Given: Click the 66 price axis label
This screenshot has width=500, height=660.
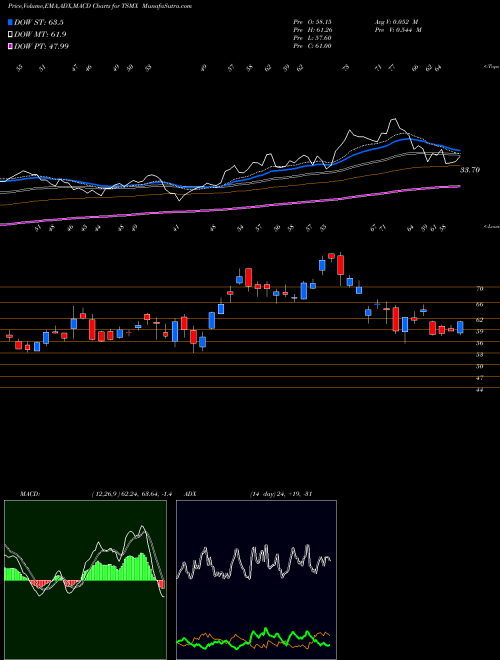Looking at the screenshot, I should [479, 304].
